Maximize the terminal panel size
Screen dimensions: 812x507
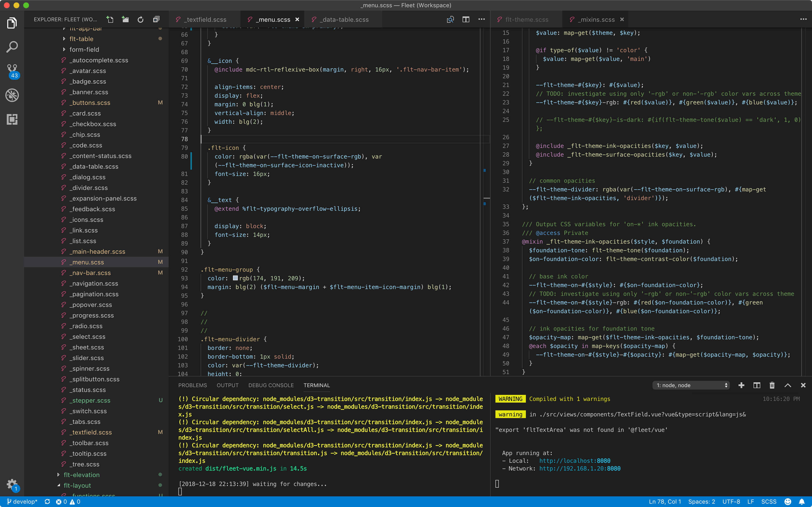(x=788, y=385)
